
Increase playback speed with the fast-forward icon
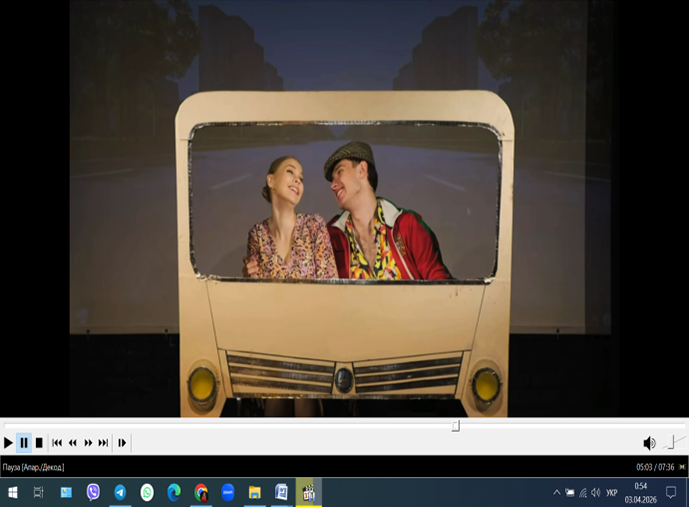click(x=88, y=443)
